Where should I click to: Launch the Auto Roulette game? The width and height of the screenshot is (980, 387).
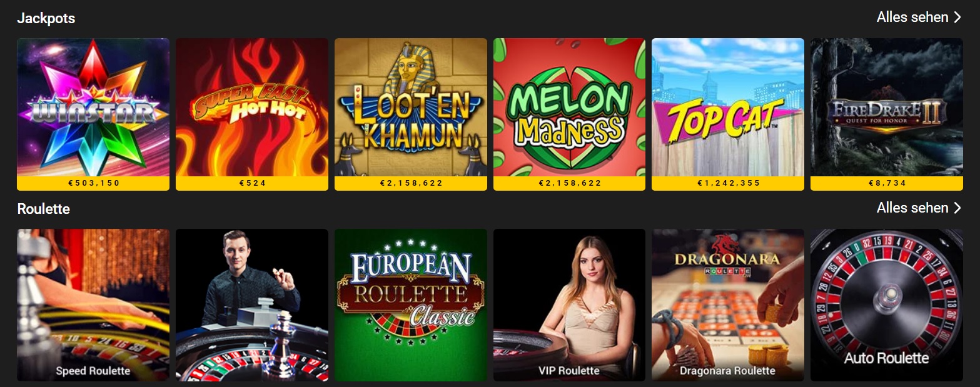click(x=887, y=305)
